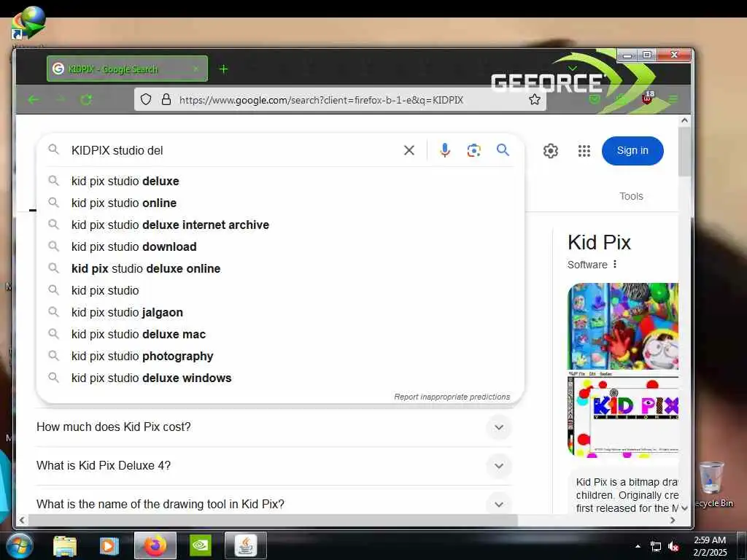Viewport: 747px width, 560px height.
Task: Start voice search with the microphone icon
Action: pyautogui.click(x=445, y=150)
